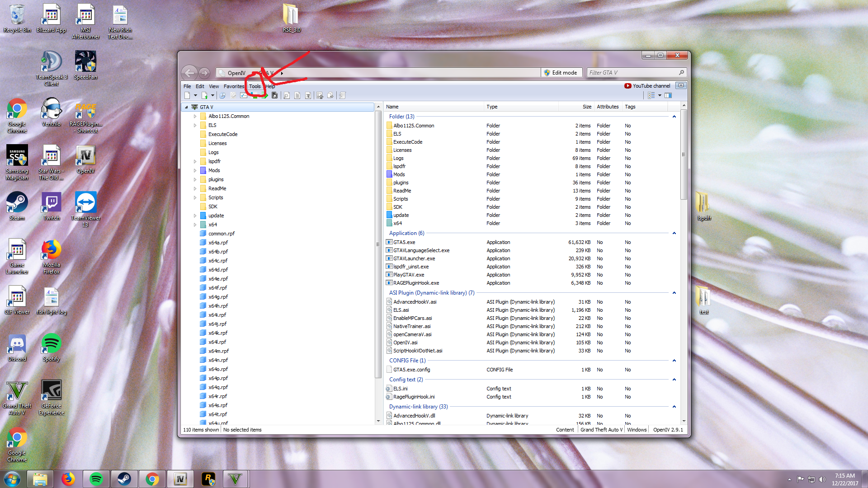
Task: Click the Select all checkmark toolbar icon
Action: tap(244, 95)
